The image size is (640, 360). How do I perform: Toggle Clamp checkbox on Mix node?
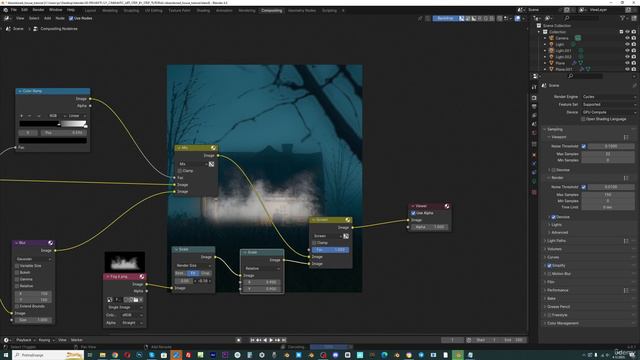click(180, 171)
